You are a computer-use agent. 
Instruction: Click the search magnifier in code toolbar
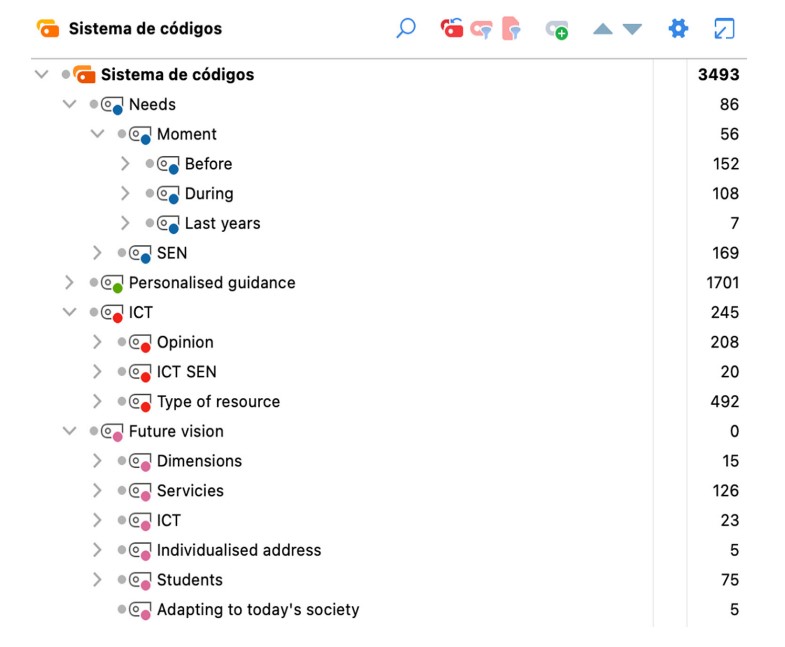[x=406, y=29]
